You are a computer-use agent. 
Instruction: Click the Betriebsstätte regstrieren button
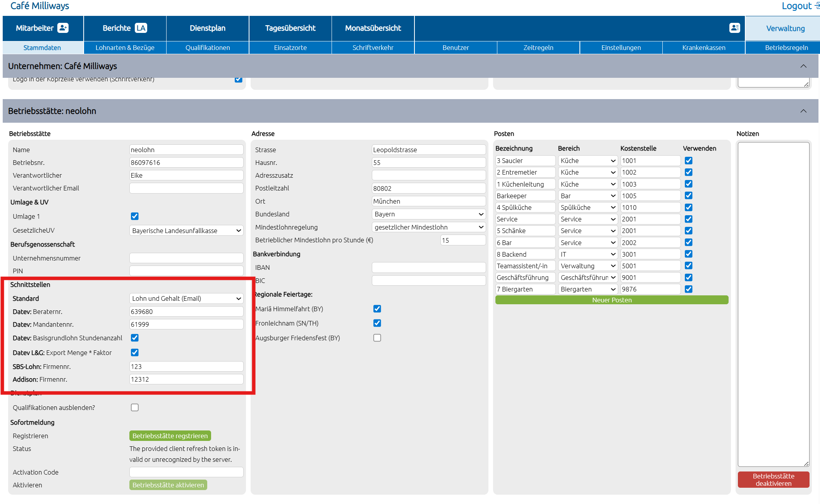[170, 436]
